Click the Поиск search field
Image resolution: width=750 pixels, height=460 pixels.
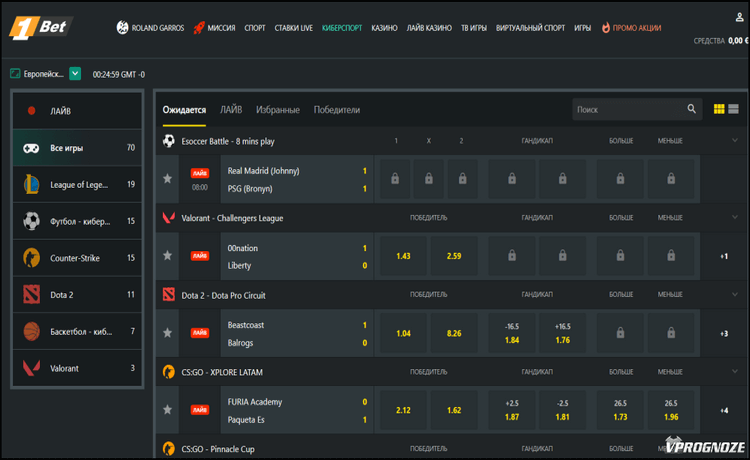click(637, 110)
